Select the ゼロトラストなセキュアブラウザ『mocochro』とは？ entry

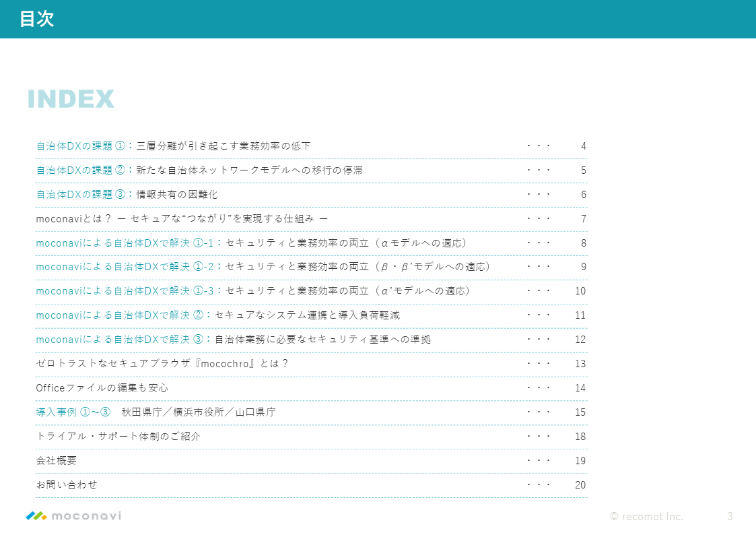(162, 363)
